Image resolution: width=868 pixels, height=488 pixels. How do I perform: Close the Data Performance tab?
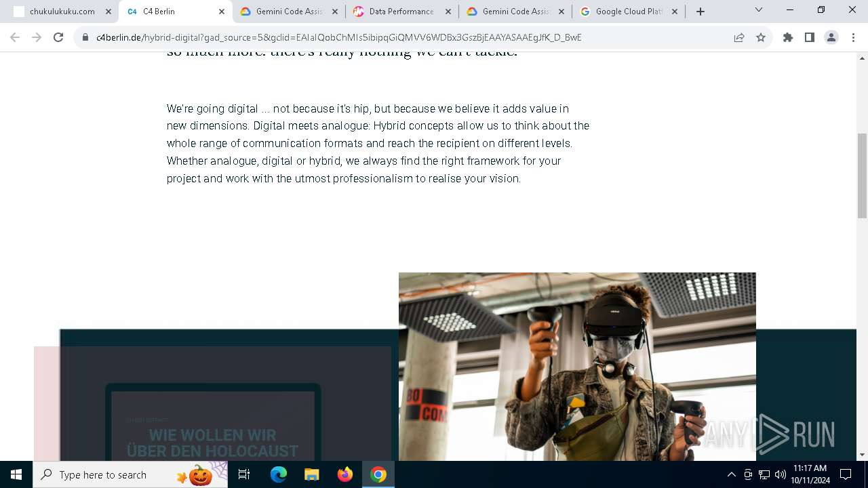point(448,12)
